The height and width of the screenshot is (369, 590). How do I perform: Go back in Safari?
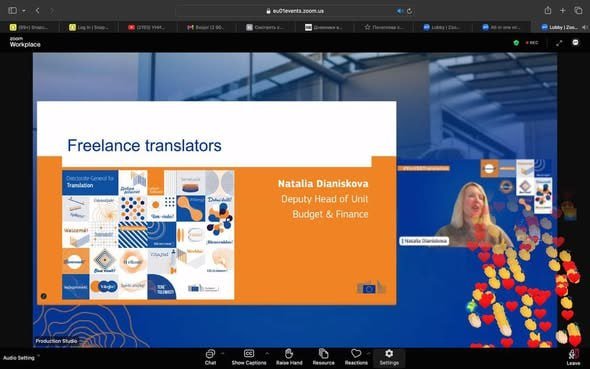(38, 11)
